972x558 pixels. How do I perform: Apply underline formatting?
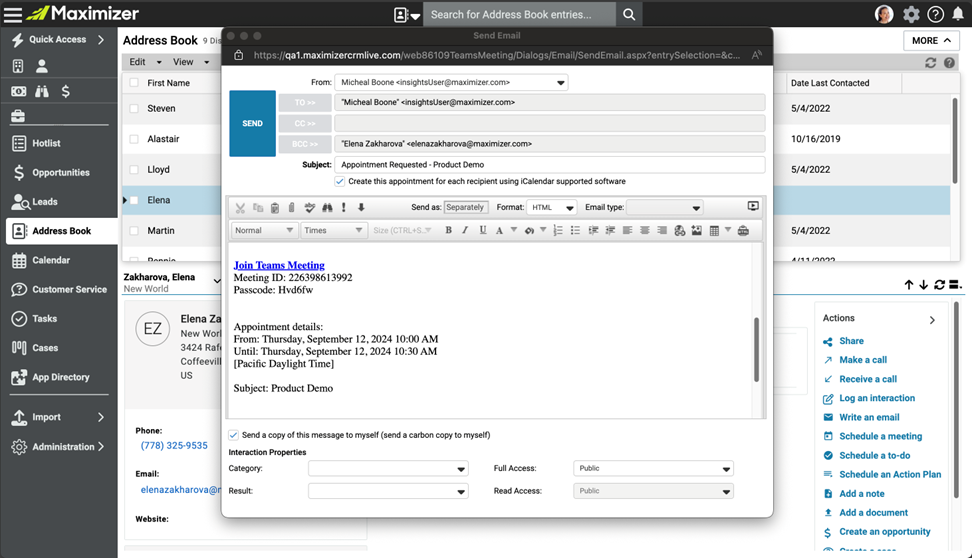(482, 230)
